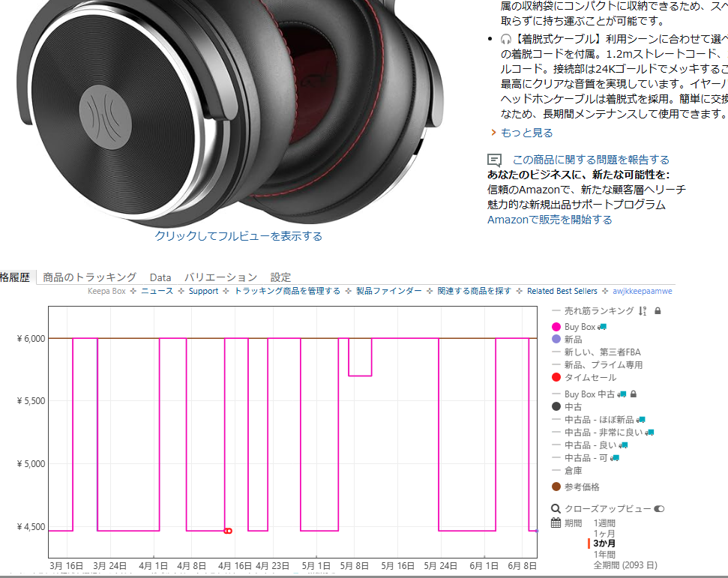Click the ¥ 4,500 axis label
728x578 pixels.
click(x=31, y=527)
